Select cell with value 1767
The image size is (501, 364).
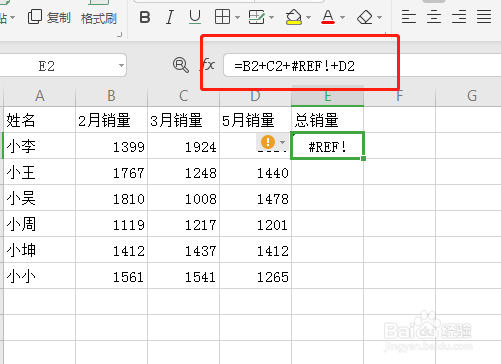click(x=112, y=172)
